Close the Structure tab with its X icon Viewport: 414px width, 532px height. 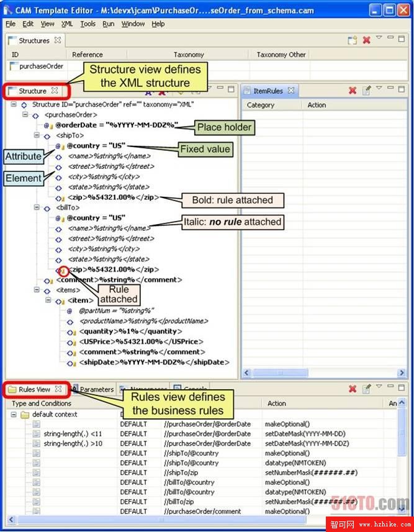click(x=55, y=91)
